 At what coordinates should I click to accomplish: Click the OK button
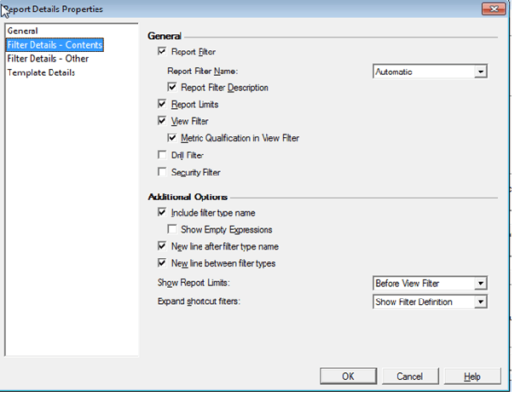pyautogui.click(x=348, y=376)
